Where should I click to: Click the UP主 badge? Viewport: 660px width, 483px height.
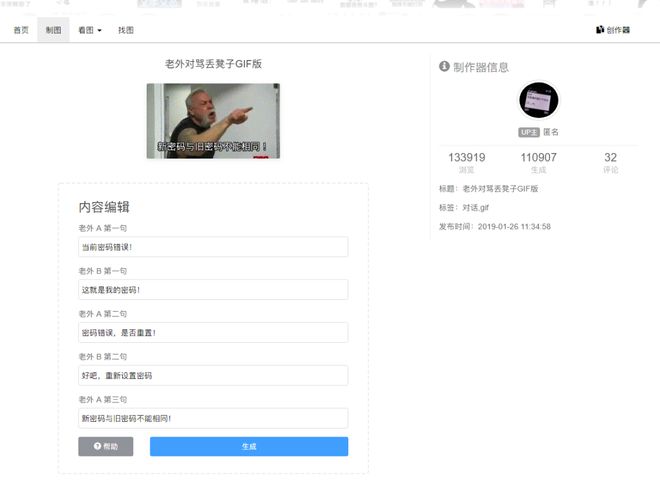(528, 132)
